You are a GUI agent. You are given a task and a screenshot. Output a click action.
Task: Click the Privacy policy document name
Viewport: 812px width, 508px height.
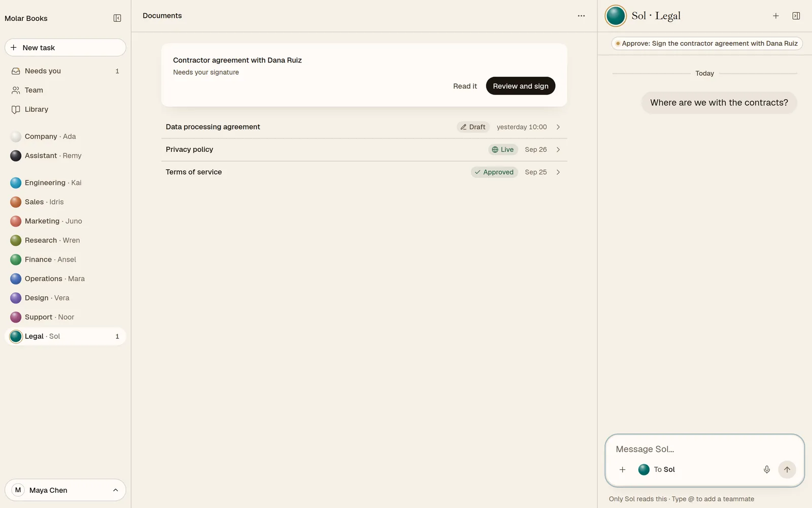point(189,150)
